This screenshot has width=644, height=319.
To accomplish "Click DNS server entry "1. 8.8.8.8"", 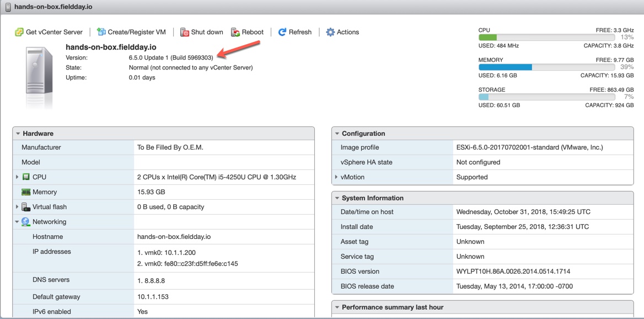I will [x=151, y=281].
